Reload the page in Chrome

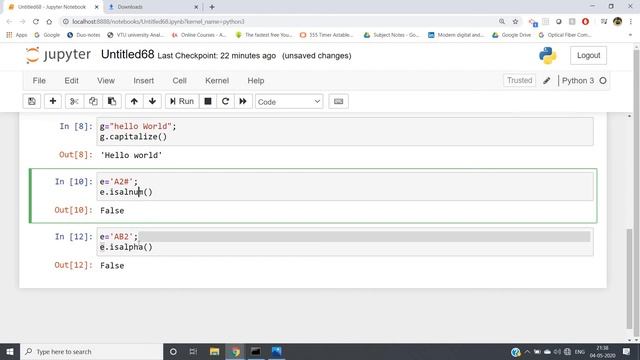(x=36, y=22)
